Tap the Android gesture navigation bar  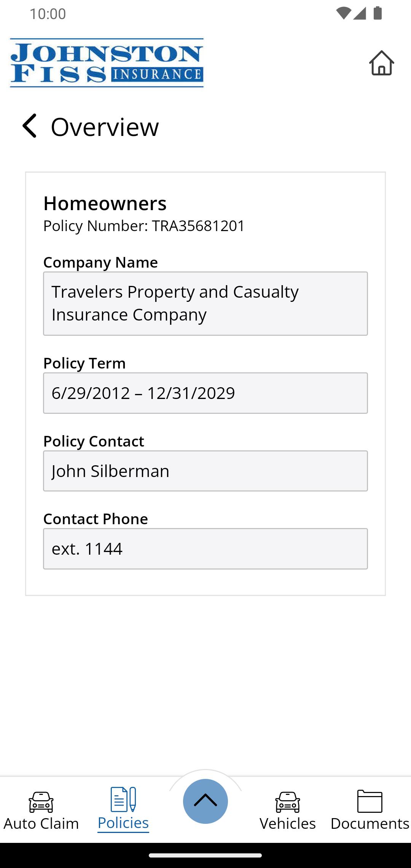coord(205,855)
